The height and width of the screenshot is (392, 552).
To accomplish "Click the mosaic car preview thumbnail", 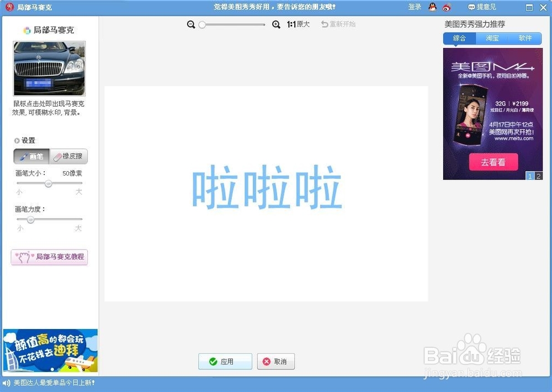I will tap(50, 67).
